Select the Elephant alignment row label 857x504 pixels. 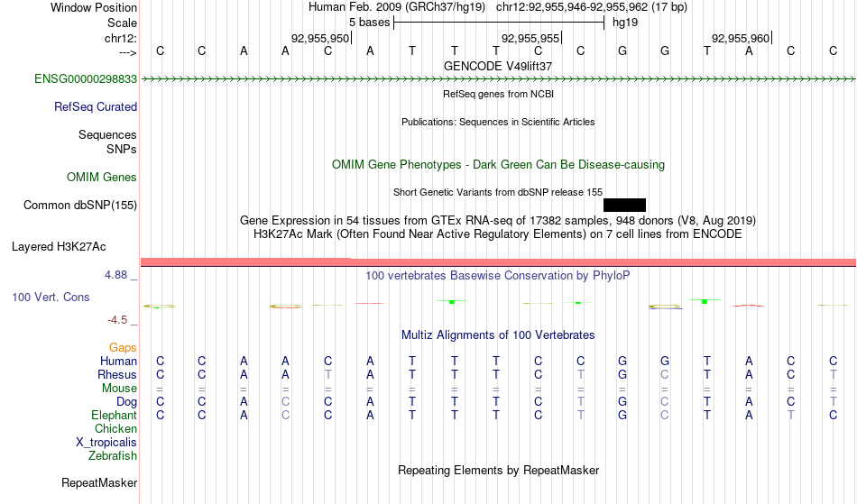[115, 416]
